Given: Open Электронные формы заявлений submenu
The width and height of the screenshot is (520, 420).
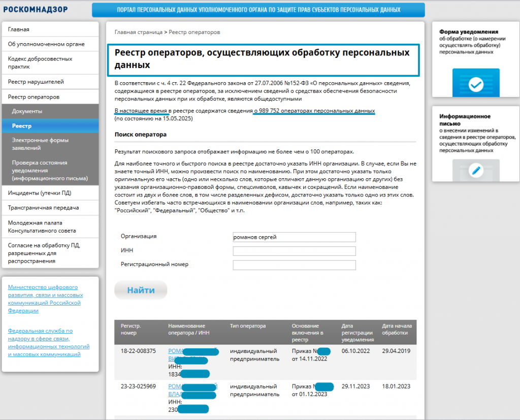Looking at the screenshot, I should tap(50, 144).
